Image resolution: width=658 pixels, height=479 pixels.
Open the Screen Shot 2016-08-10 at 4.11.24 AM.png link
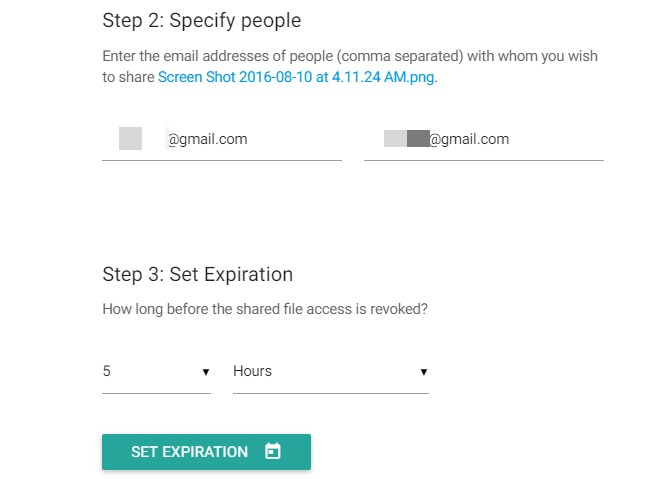[296, 77]
